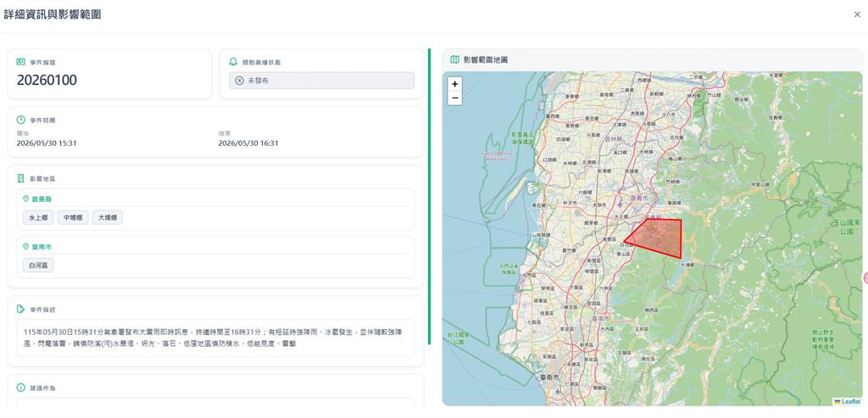The width and height of the screenshot is (868, 418).
Task: Click the 影響範圍地圖 panel title
Action: (486, 59)
